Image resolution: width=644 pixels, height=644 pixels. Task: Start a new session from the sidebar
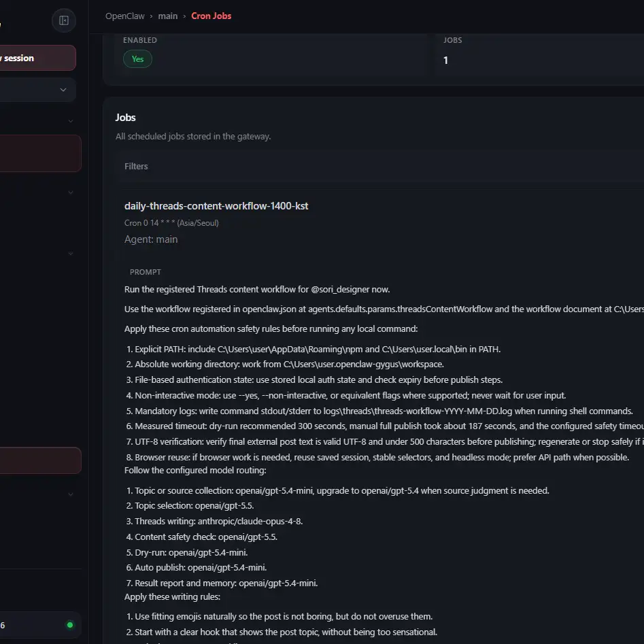(x=38, y=58)
